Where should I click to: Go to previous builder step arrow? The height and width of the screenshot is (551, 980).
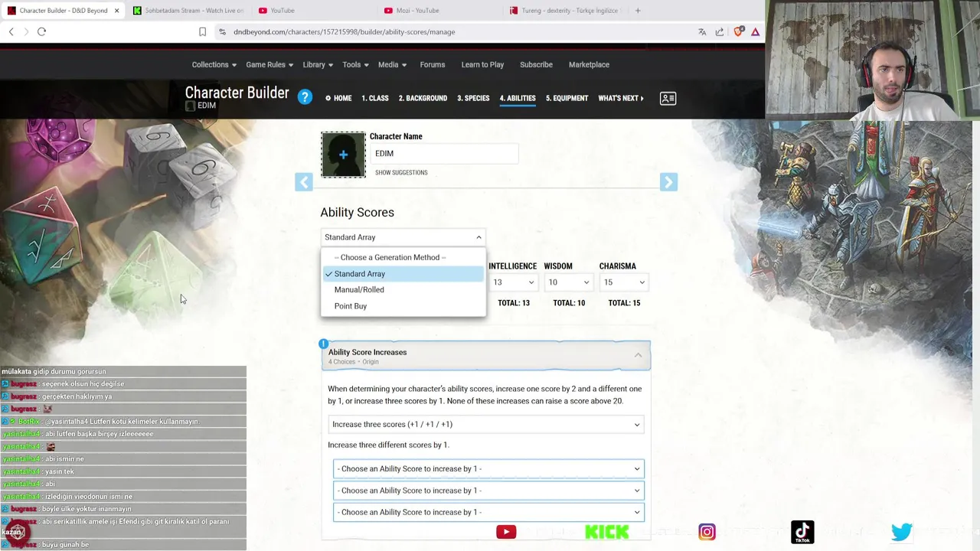tap(304, 182)
